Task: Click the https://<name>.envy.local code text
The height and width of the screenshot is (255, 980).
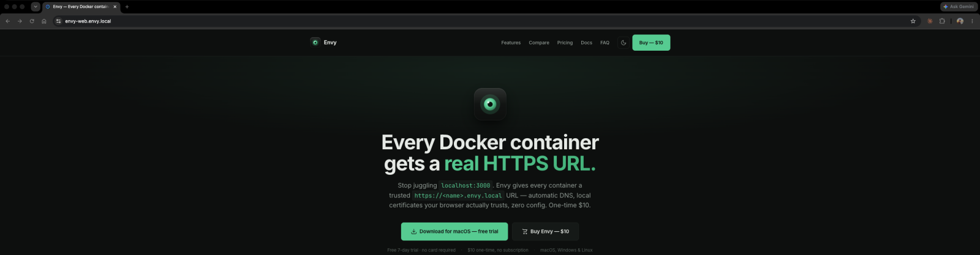Action: [458, 196]
